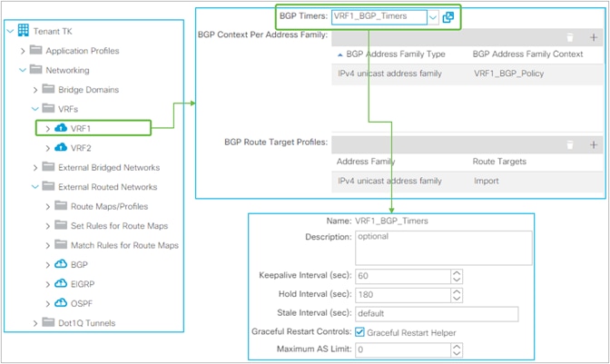The width and height of the screenshot is (610, 364).
Task: Expand the Route Maps/Profiles node
Action: point(47,206)
